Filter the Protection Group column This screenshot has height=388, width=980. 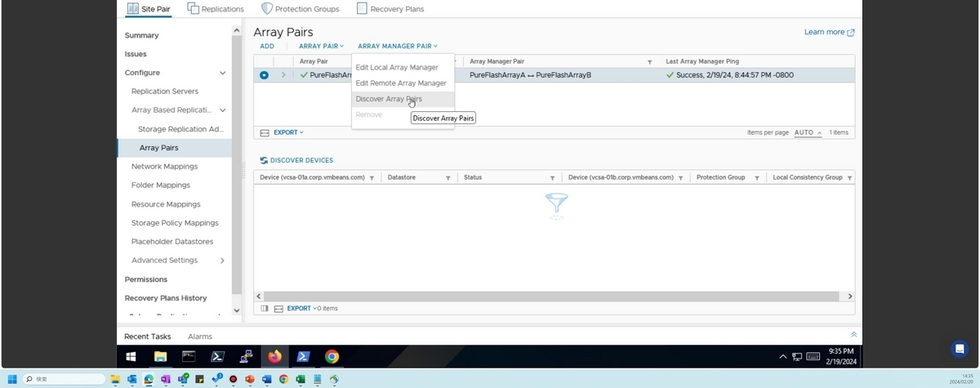756,177
